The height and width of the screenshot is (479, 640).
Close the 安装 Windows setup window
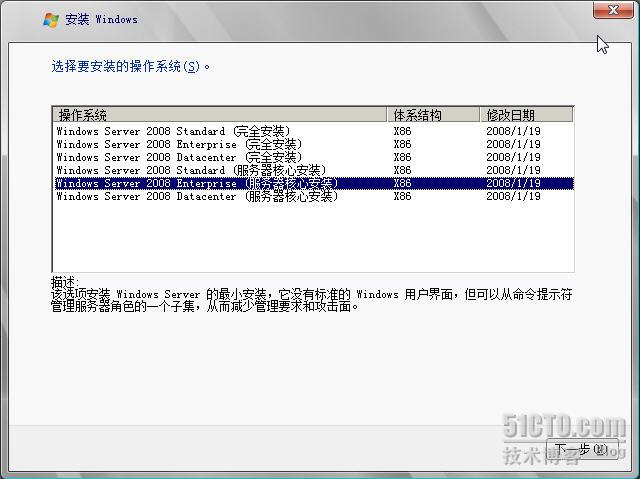click(x=613, y=10)
